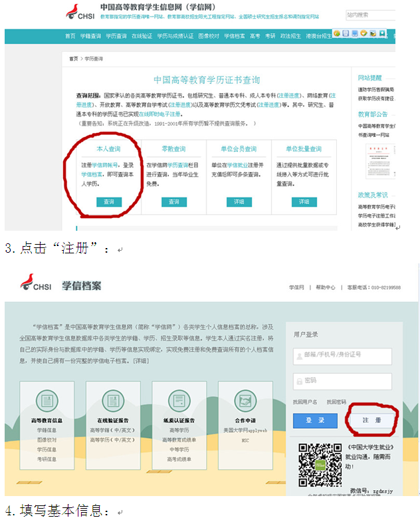Open 高等学历 under 纸质认证报告
Viewport: 420px width, 520px height.
click(179, 430)
